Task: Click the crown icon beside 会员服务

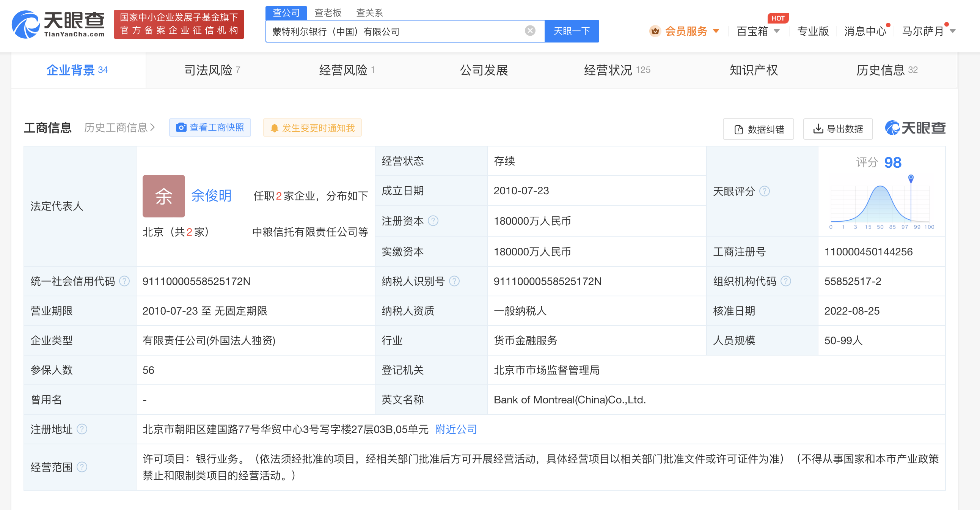Action: [x=655, y=31]
